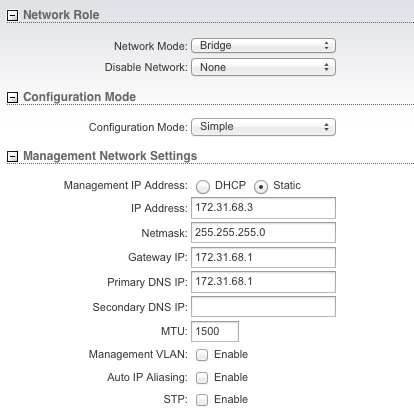The image size is (414, 415).
Task: Select the Static radio button
Action: (x=261, y=187)
